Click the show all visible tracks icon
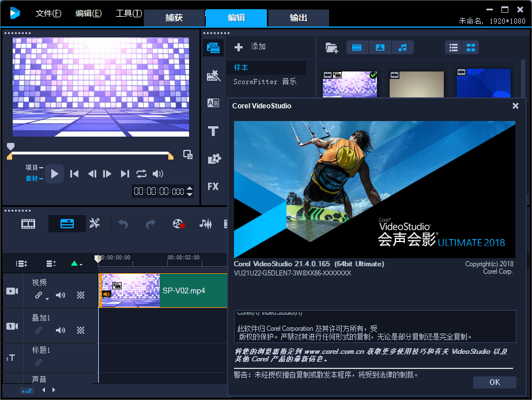The height and width of the screenshot is (400, 532). pyautogui.click(x=21, y=263)
